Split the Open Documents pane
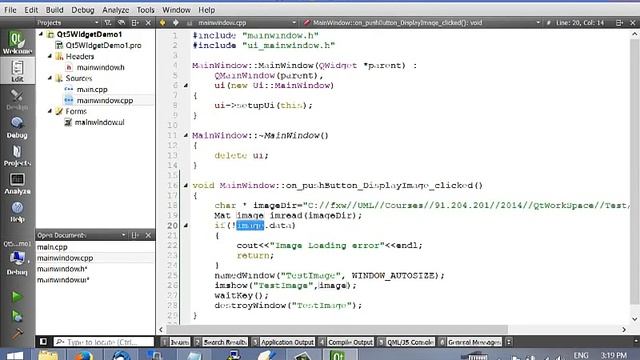The width and height of the screenshot is (640, 360). click(x=135, y=235)
